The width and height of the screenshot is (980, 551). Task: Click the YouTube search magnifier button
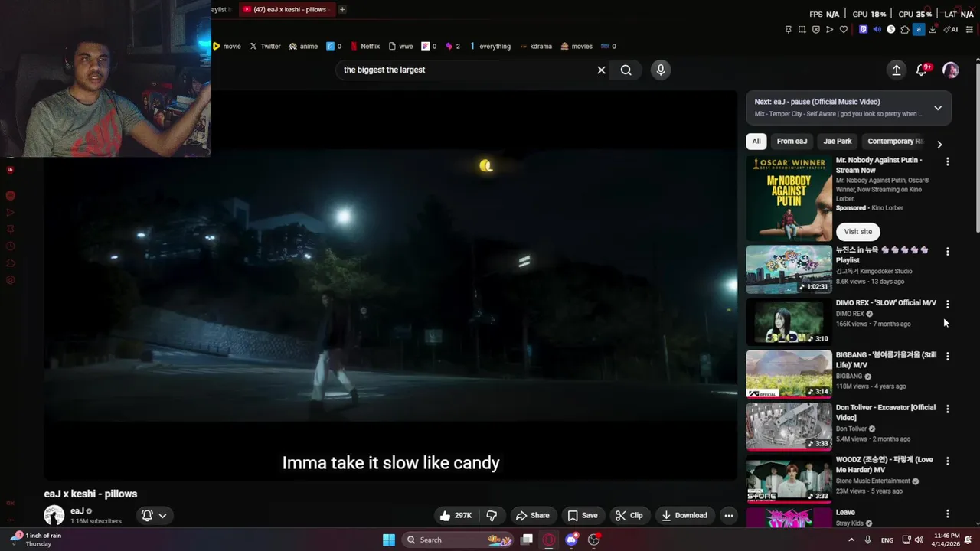tap(626, 70)
